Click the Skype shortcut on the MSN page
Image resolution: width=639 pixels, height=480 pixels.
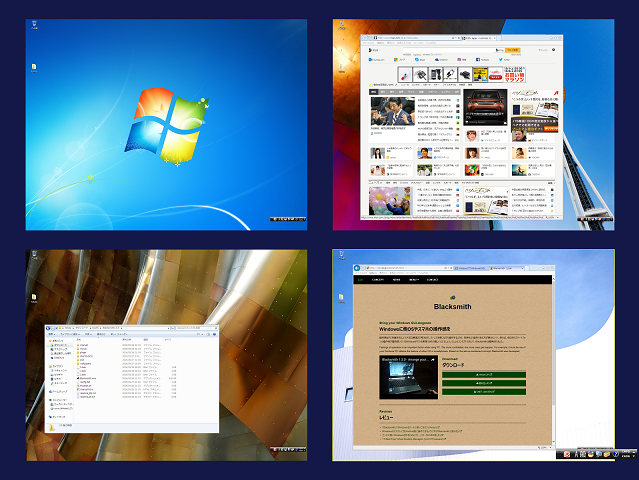(x=420, y=60)
